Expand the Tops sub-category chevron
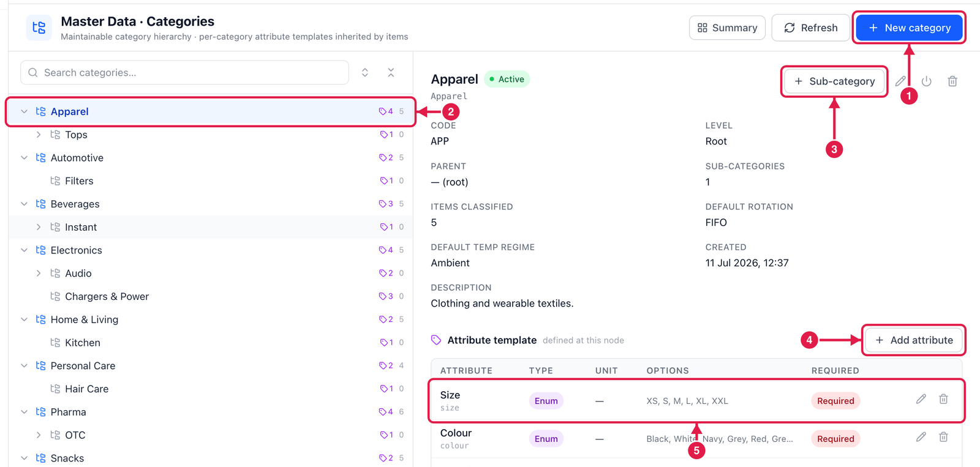Viewport: 980px width, 467px height. coord(39,135)
